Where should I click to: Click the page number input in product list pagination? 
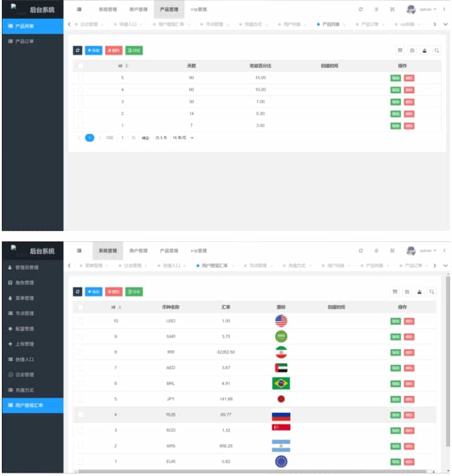tap(122, 138)
